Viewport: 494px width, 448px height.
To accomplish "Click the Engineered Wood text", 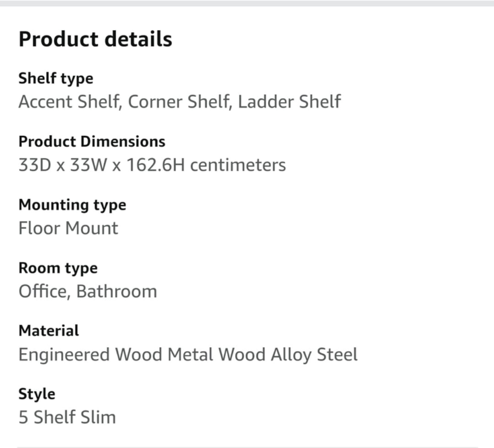I will 90,354.
